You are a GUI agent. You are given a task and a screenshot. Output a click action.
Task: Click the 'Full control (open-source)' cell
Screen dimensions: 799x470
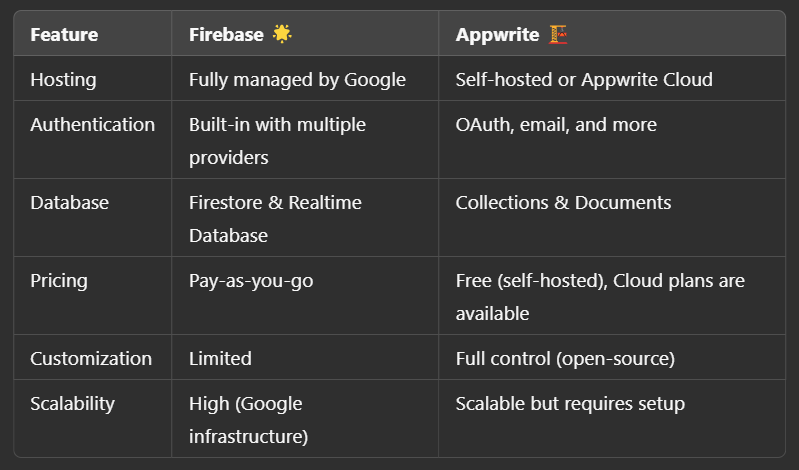point(565,358)
